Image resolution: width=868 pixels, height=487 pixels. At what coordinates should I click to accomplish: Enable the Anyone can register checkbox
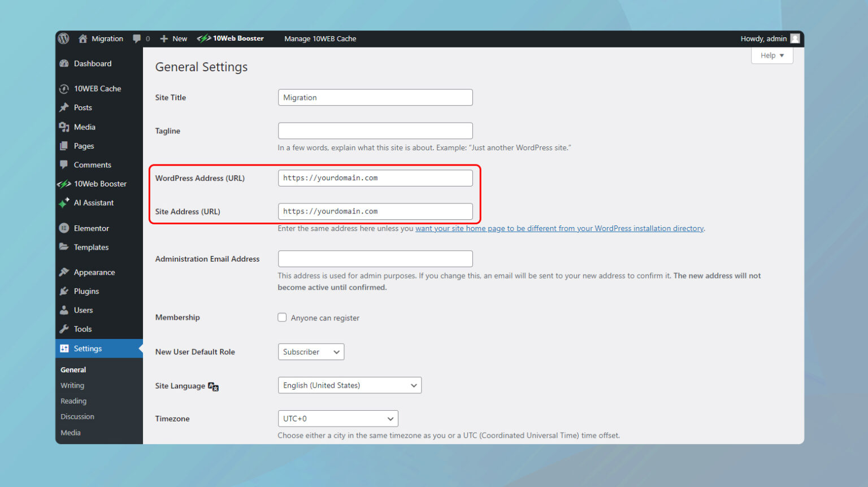click(x=282, y=317)
